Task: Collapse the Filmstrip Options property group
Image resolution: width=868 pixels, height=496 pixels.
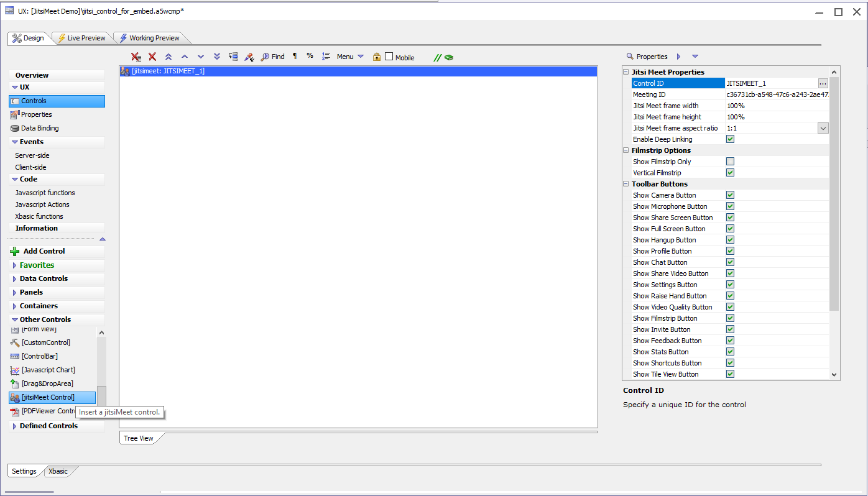Action: [x=626, y=150]
